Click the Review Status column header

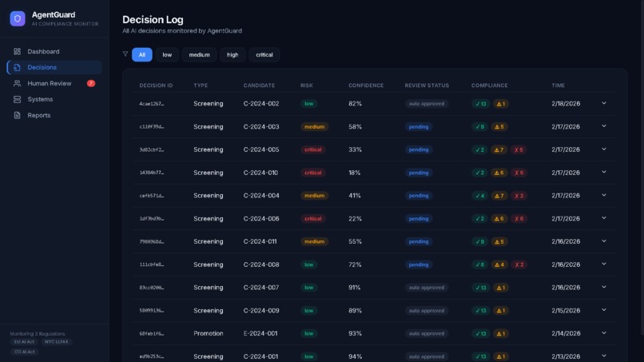[427, 86]
